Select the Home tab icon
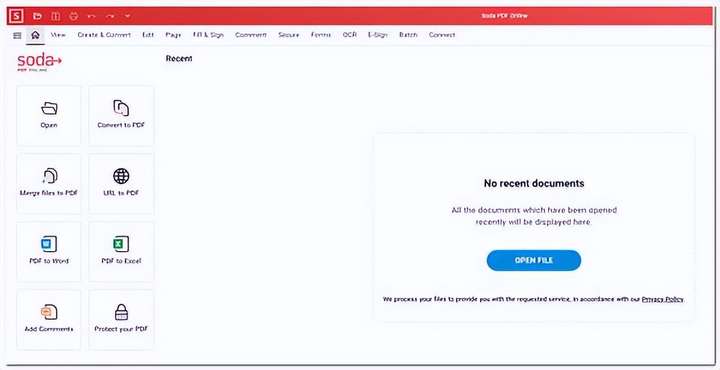Image resolution: width=720 pixels, height=370 pixels. coord(35,35)
